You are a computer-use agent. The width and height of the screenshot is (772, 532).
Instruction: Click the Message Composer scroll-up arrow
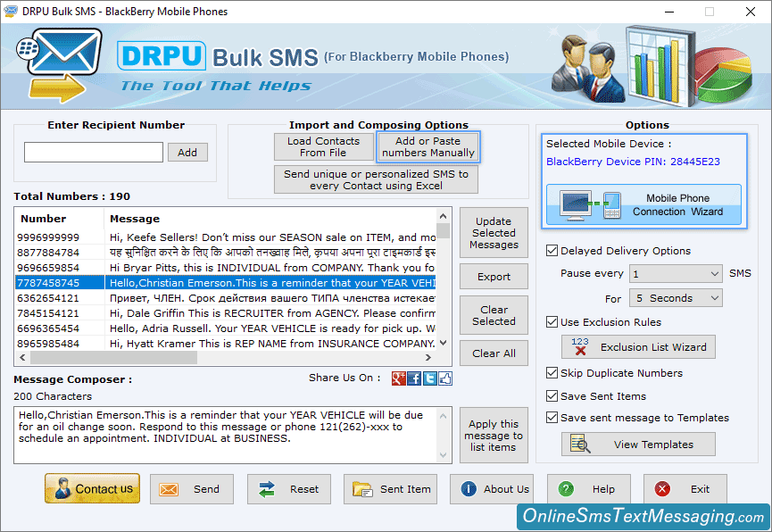tap(443, 416)
